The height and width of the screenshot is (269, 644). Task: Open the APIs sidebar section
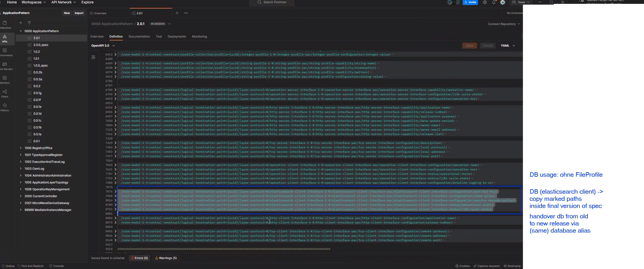5,39
